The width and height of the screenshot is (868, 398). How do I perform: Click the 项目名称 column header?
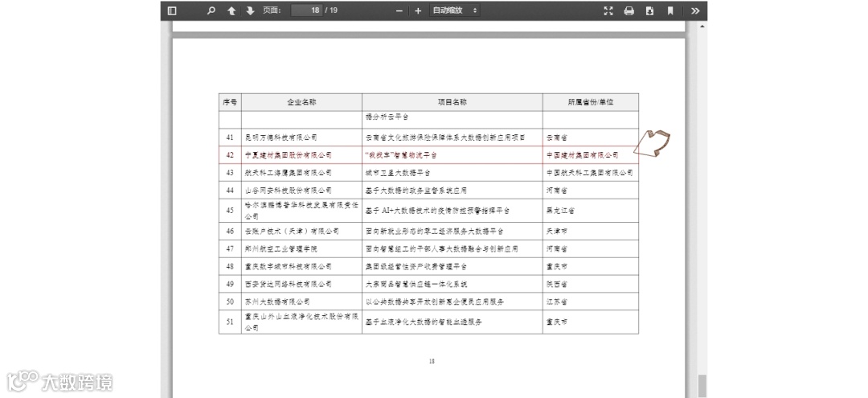pos(452,102)
